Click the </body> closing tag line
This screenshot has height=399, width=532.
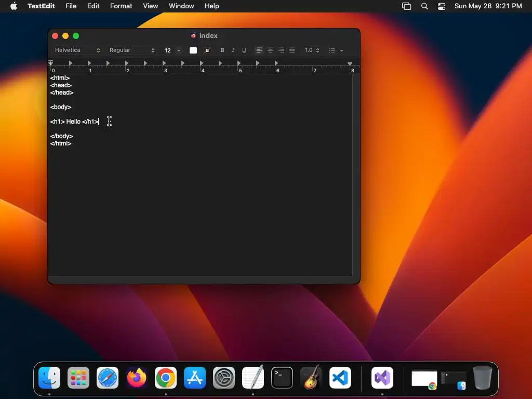tap(61, 136)
